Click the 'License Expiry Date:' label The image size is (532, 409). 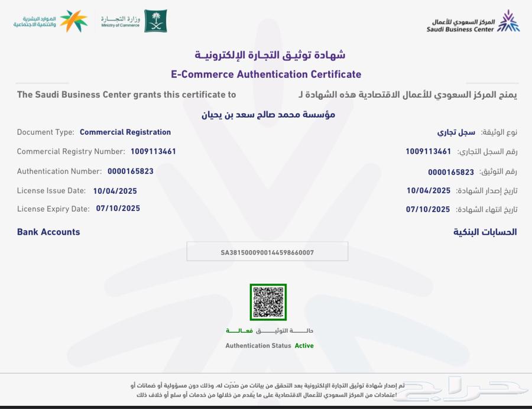pos(53,209)
